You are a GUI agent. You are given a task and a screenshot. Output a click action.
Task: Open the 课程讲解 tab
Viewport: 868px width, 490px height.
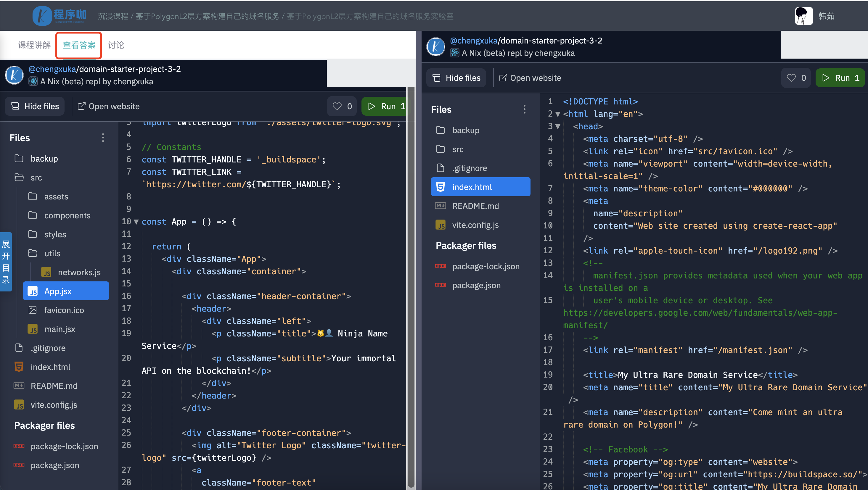(x=34, y=45)
